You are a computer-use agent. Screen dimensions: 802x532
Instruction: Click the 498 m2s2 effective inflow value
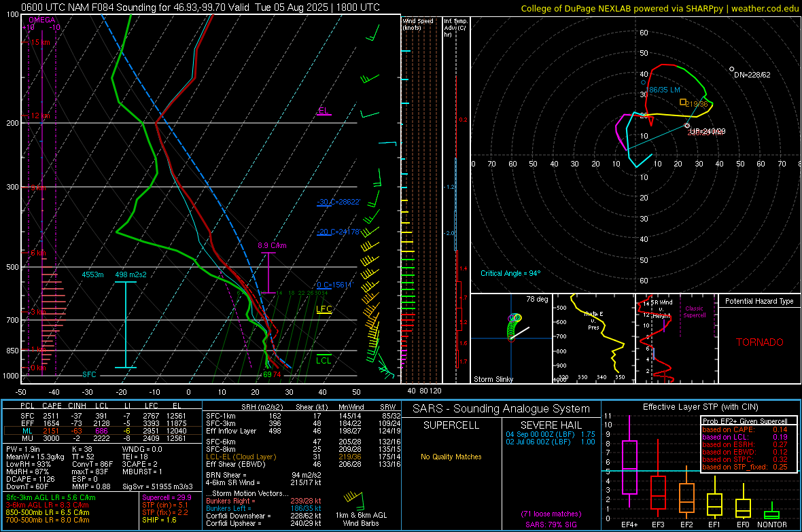(131, 274)
